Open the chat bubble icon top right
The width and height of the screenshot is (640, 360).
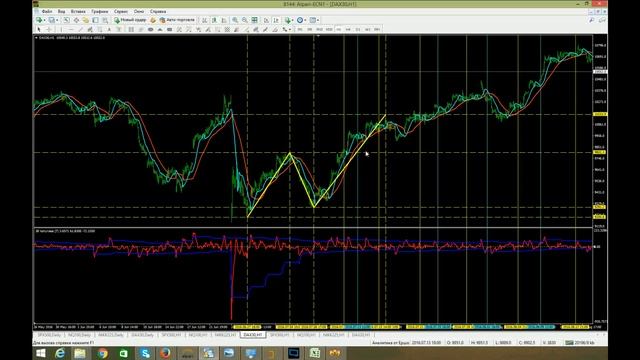click(602, 20)
